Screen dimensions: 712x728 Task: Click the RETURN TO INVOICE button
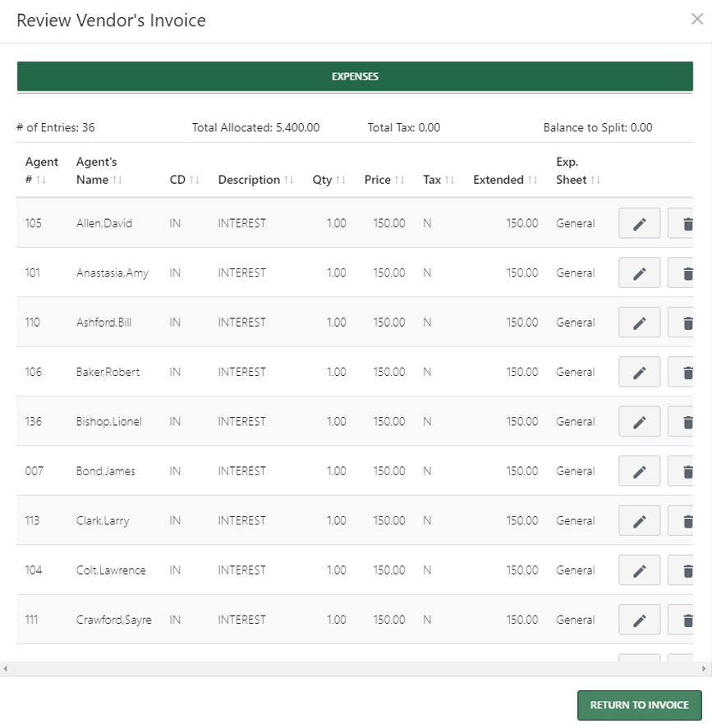click(x=639, y=704)
